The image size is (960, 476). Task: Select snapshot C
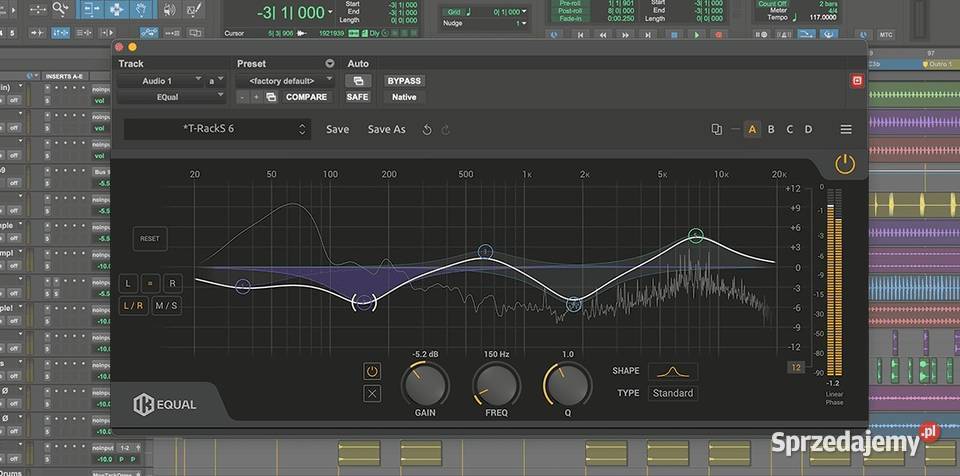790,129
